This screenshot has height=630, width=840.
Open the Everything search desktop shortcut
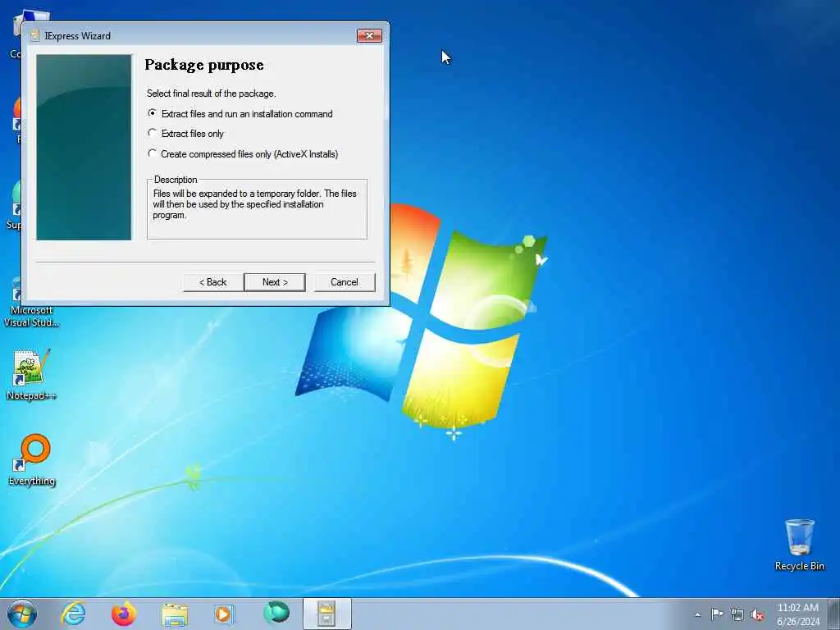point(32,459)
